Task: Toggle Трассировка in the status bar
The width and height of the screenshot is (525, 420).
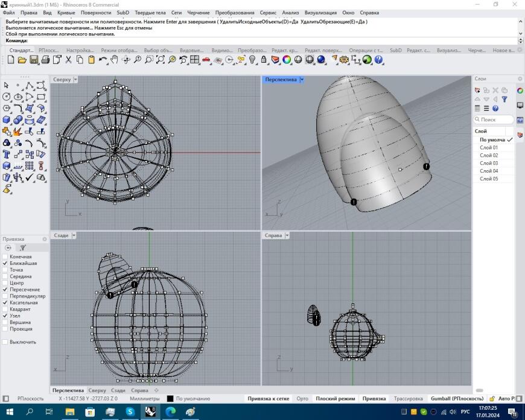Action: pos(408,398)
